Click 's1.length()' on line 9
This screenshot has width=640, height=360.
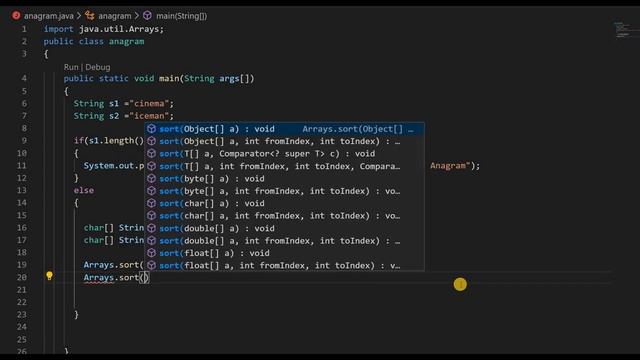[116, 141]
